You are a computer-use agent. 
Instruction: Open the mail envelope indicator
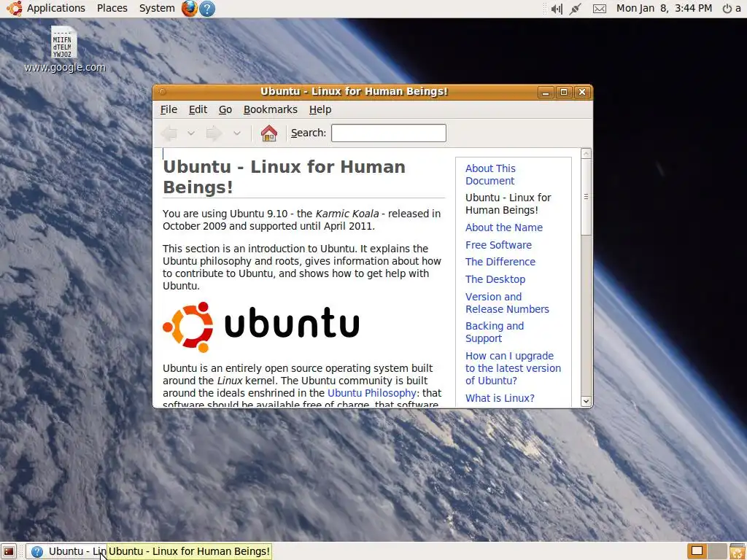[x=600, y=9]
